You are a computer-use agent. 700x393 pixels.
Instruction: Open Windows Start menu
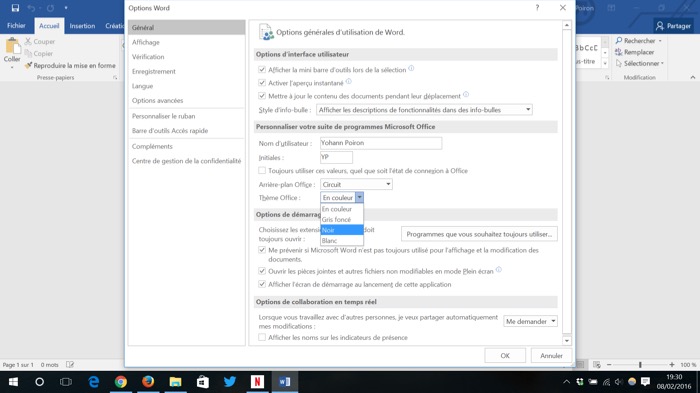[13, 382]
